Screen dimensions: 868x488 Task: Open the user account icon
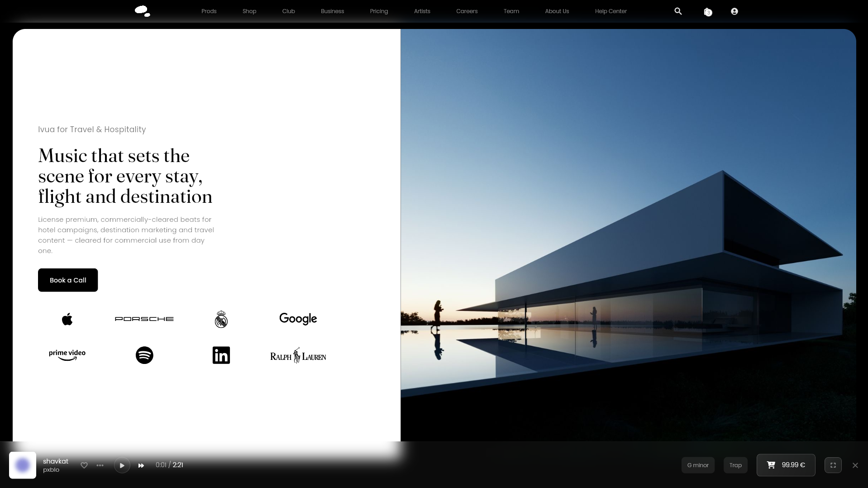tap(734, 11)
